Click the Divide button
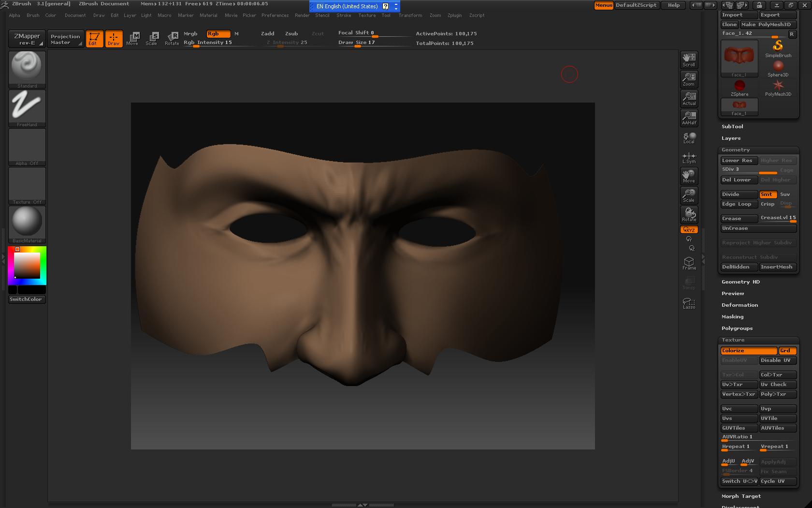Screen dimensions: 812x508 pos(739,194)
